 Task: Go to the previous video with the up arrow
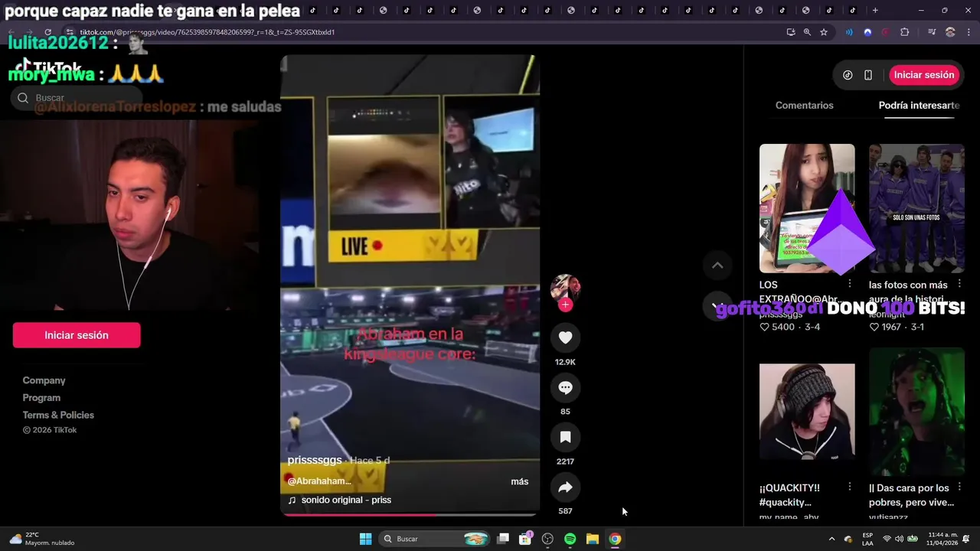(717, 265)
